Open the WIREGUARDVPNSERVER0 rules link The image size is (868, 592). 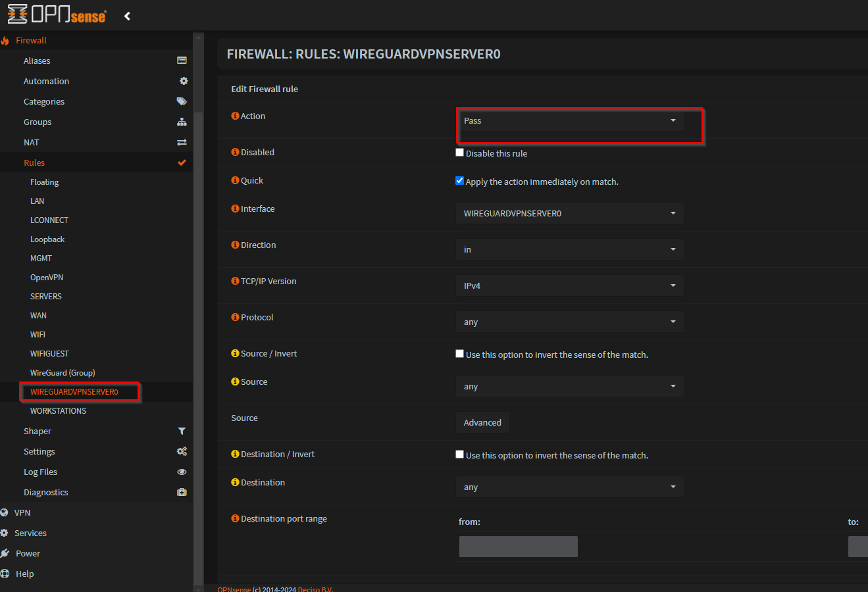coord(74,392)
